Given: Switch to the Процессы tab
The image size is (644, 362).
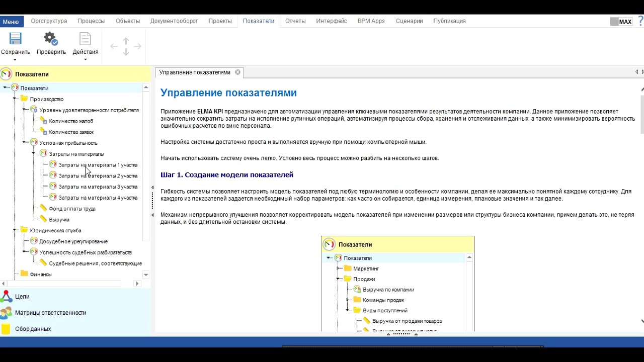Looking at the screenshot, I should [91, 21].
